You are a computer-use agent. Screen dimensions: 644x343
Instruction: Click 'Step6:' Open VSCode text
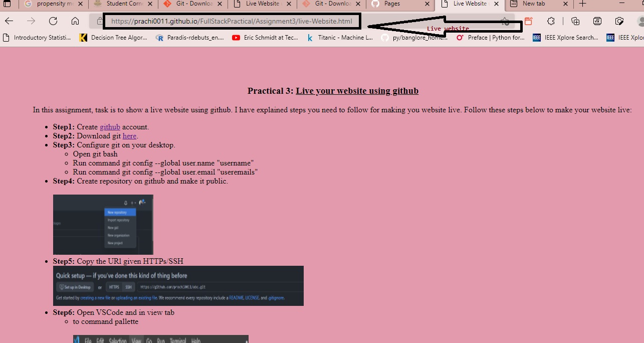[x=114, y=312]
